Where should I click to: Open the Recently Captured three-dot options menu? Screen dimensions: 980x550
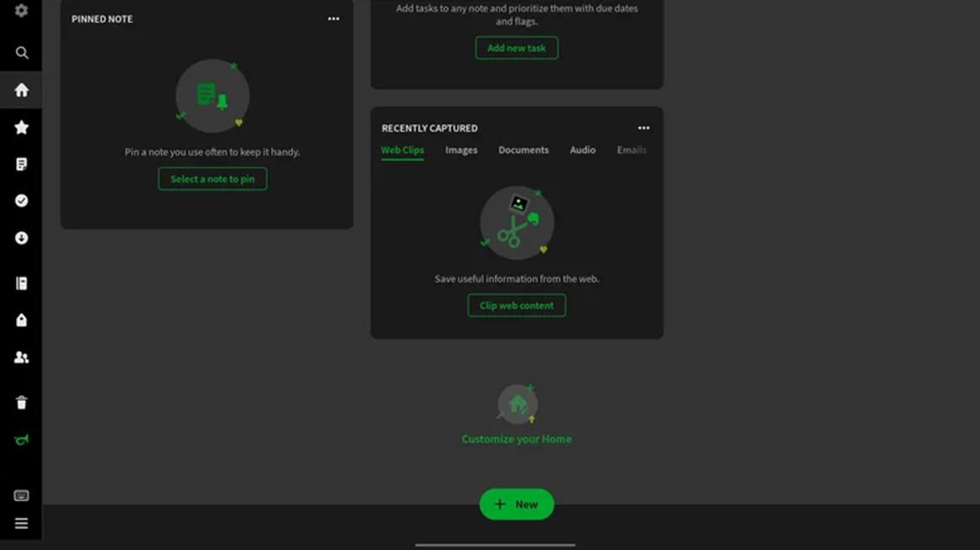click(643, 128)
